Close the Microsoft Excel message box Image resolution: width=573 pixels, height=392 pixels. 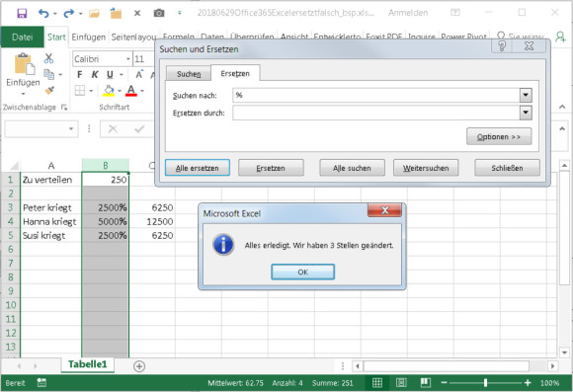(384, 210)
